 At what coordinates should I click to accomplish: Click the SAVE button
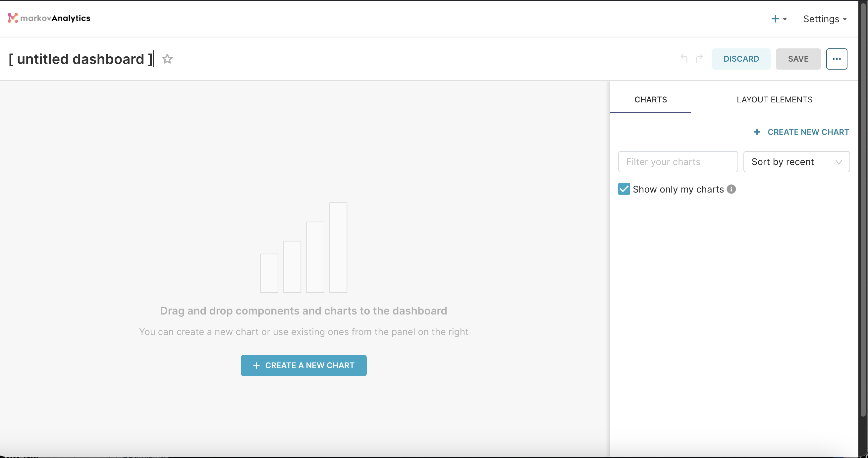tap(798, 59)
